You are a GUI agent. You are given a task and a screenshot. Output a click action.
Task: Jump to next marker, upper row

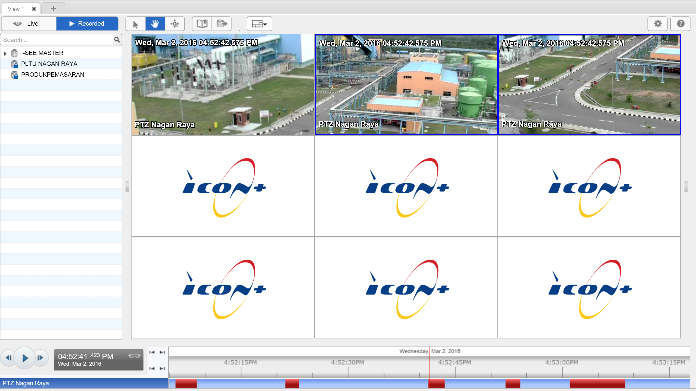pos(162,352)
